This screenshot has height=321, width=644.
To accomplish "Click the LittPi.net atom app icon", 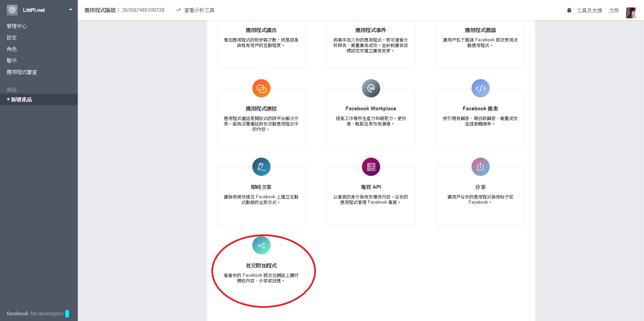I will [x=12, y=10].
